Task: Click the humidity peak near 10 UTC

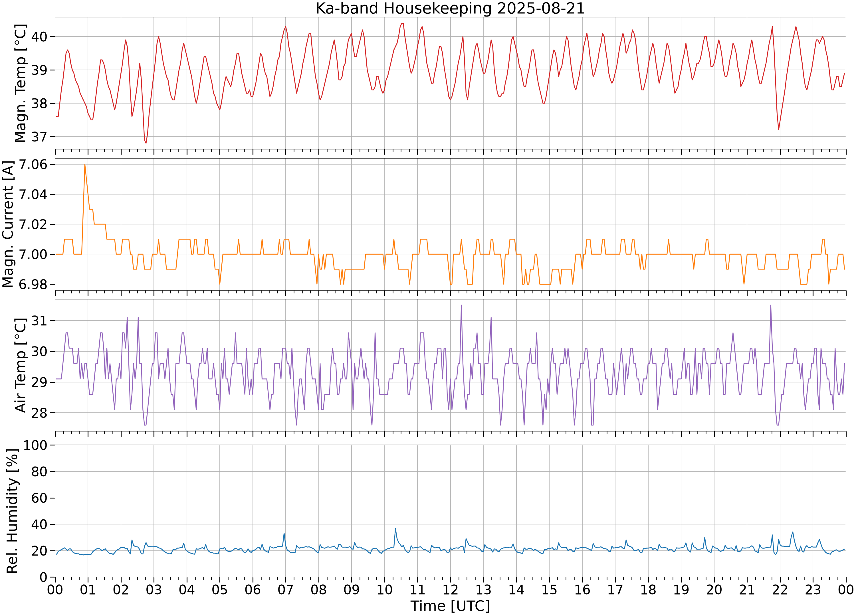Action: point(395,528)
